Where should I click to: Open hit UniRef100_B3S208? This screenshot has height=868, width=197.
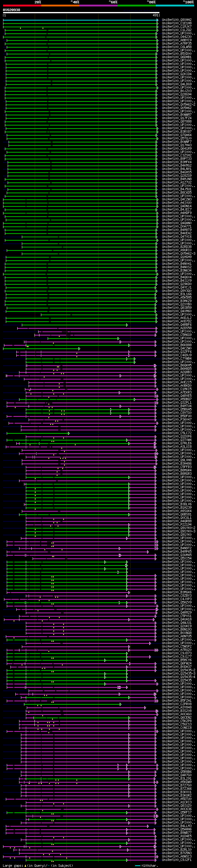[177, 711]
